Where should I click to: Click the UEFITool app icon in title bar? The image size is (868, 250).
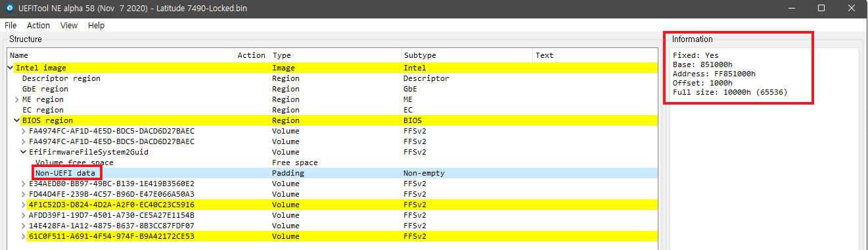pyautogui.click(x=9, y=8)
